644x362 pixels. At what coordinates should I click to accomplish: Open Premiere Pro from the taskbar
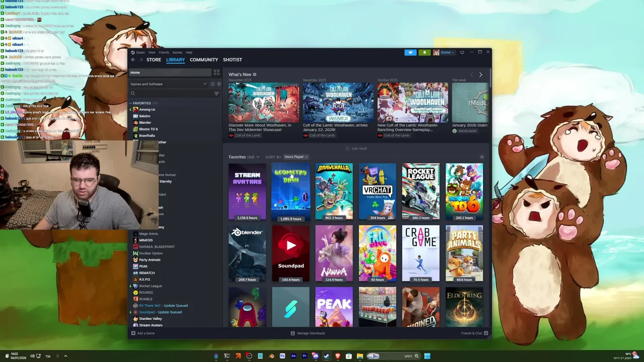point(304,356)
